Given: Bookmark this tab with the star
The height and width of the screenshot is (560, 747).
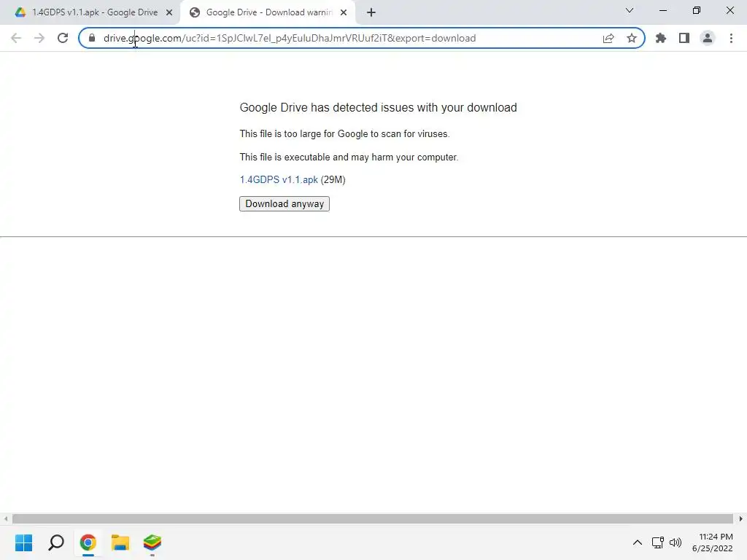Looking at the screenshot, I should (632, 38).
